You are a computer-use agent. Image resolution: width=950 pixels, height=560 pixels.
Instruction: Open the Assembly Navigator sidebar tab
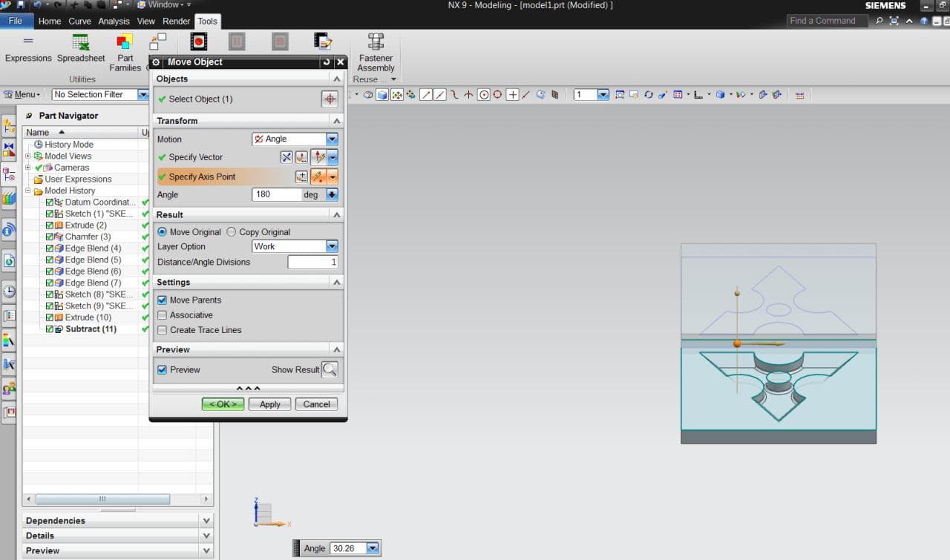click(9, 125)
